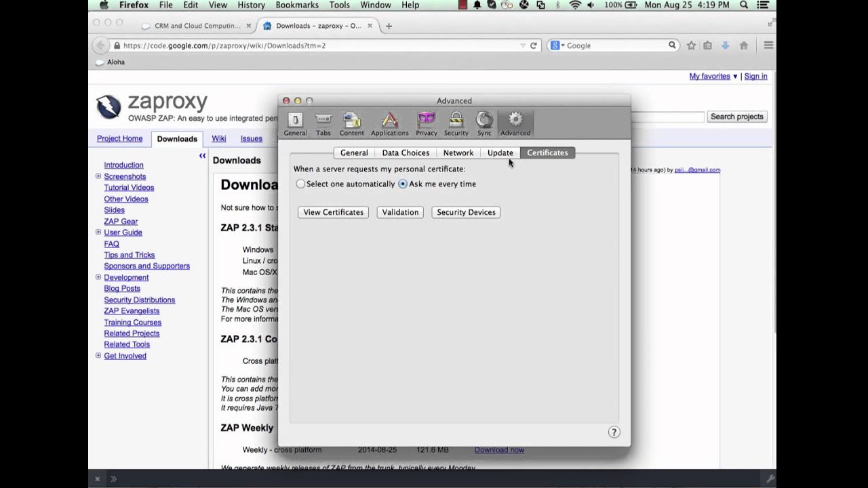This screenshot has height=488, width=868.
Task: Open the General preferences pane icon
Action: click(x=295, y=124)
